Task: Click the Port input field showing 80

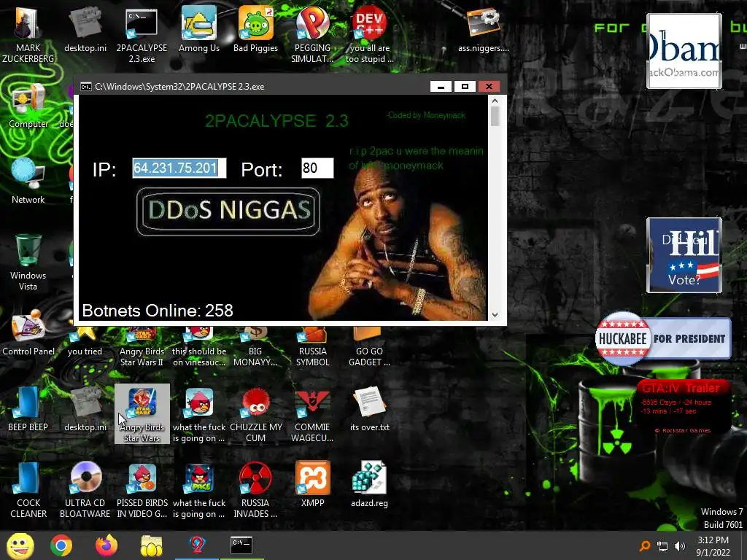Action: (317, 168)
